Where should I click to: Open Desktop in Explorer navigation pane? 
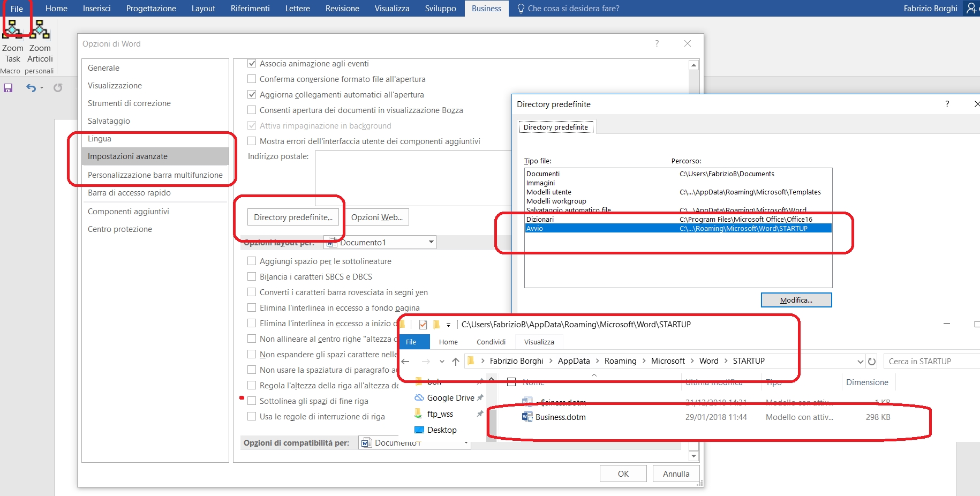tap(442, 430)
